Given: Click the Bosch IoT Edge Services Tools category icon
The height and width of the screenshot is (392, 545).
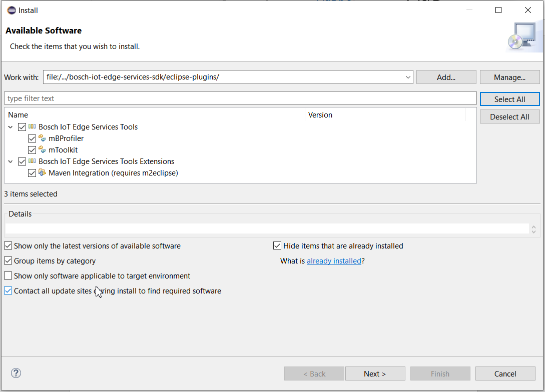Looking at the screenshot, I should (x=32, y=127).
